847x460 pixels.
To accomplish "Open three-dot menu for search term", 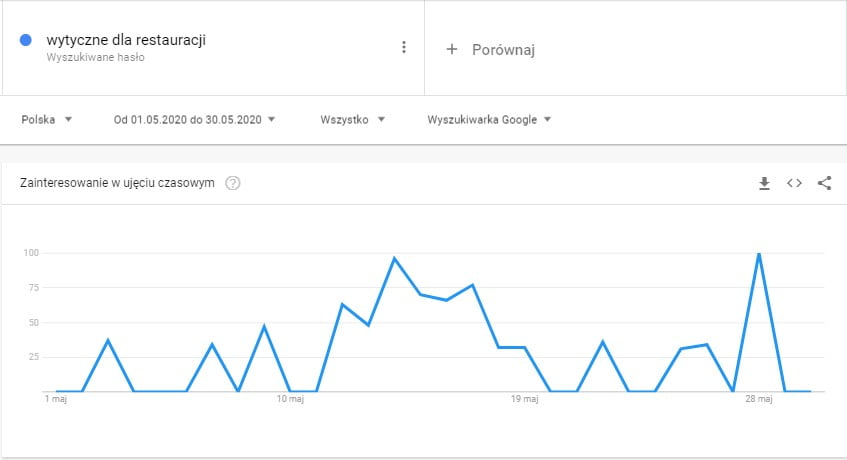I will click(x=404, y=48).
